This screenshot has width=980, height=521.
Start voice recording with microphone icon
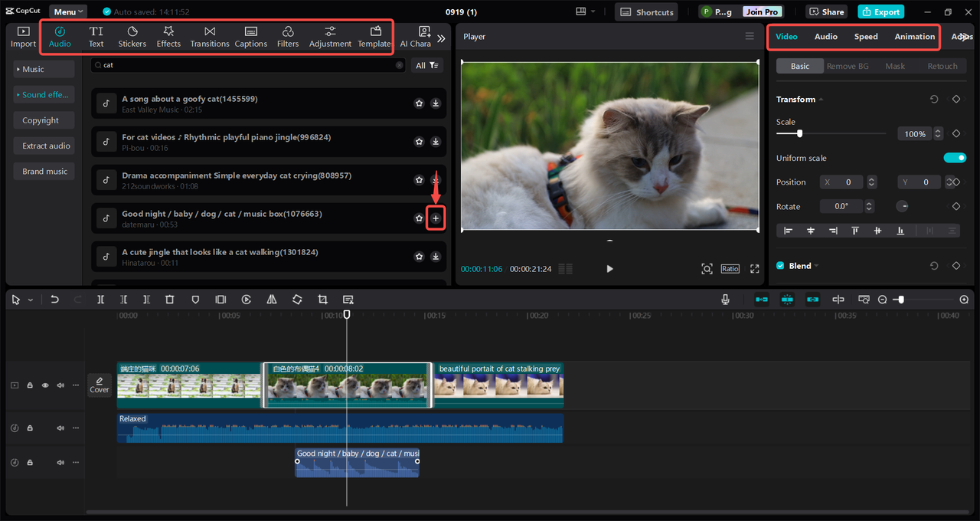click(725, 300)
